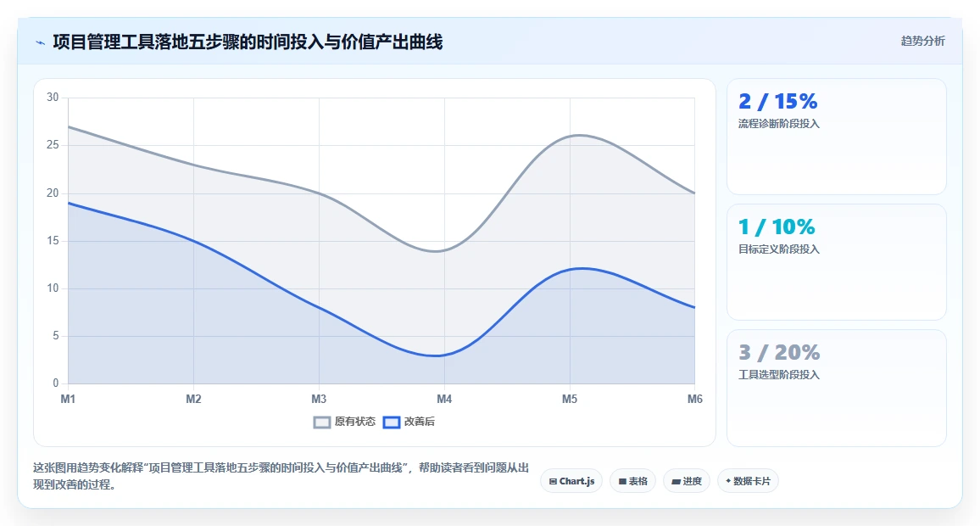This screenshot has height=526, width=980.
Task: Click the 改善后 legend text
Action: click(420, 422)
